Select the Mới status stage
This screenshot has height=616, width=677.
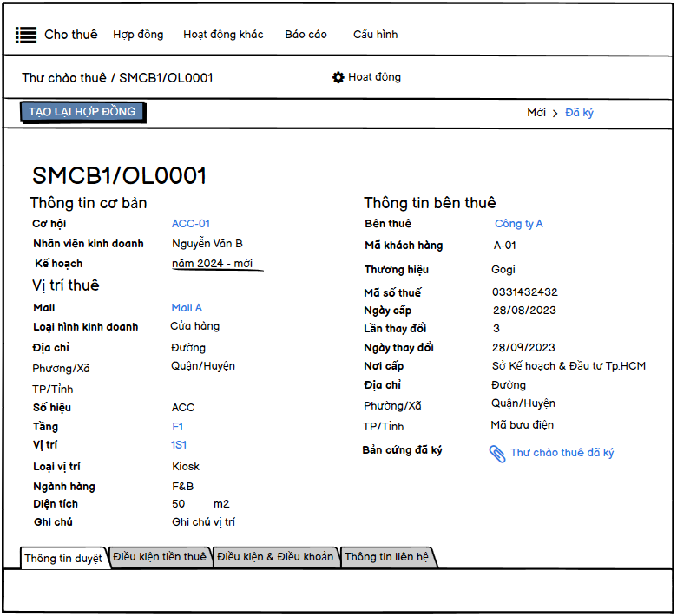coord(536,113)
